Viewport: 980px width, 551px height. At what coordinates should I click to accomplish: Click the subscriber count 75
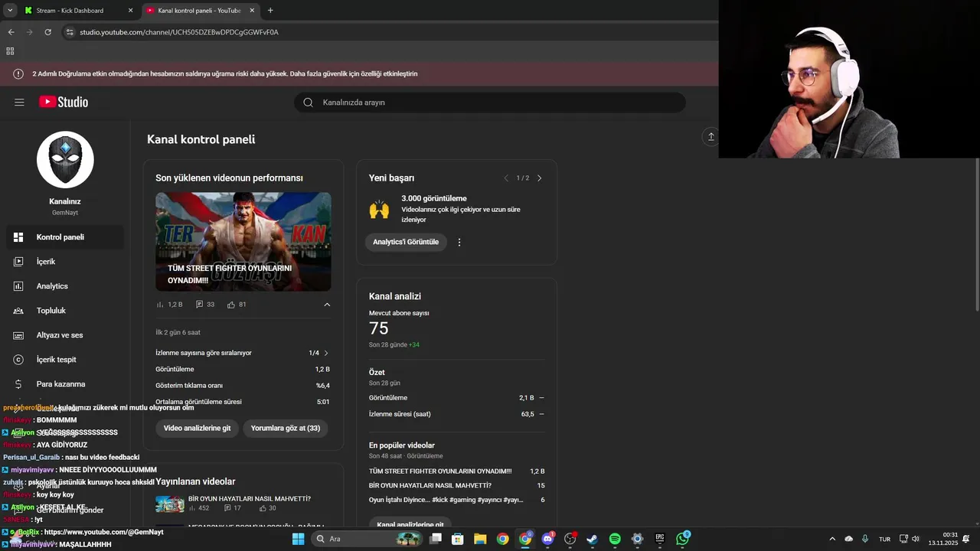(x=379, y=328)
